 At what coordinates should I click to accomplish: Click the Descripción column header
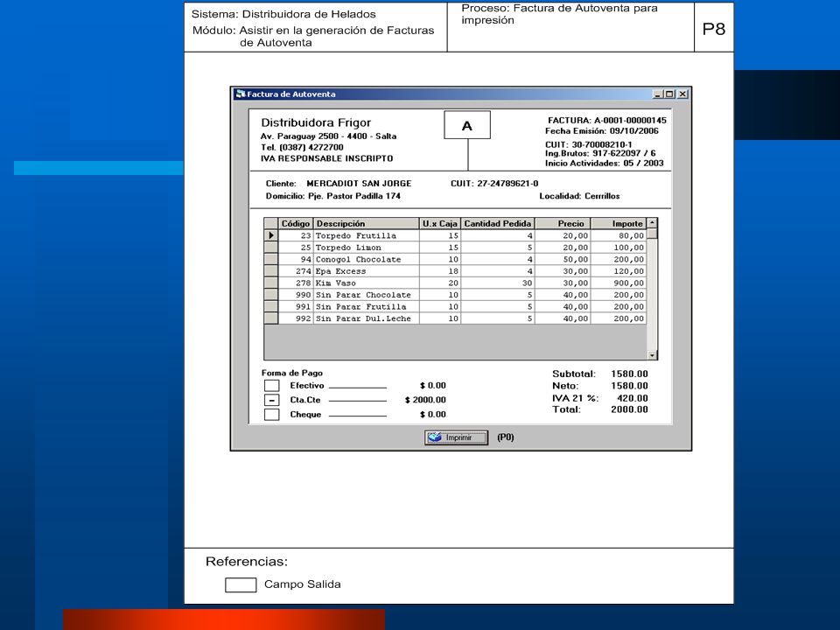click(366, 223)
